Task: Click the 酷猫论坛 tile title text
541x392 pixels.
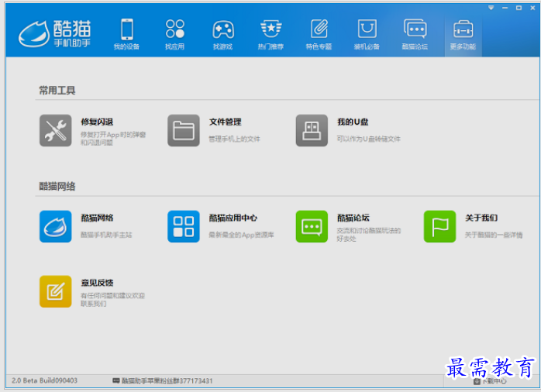Action: pyautogui.click(x=353, y=218)
